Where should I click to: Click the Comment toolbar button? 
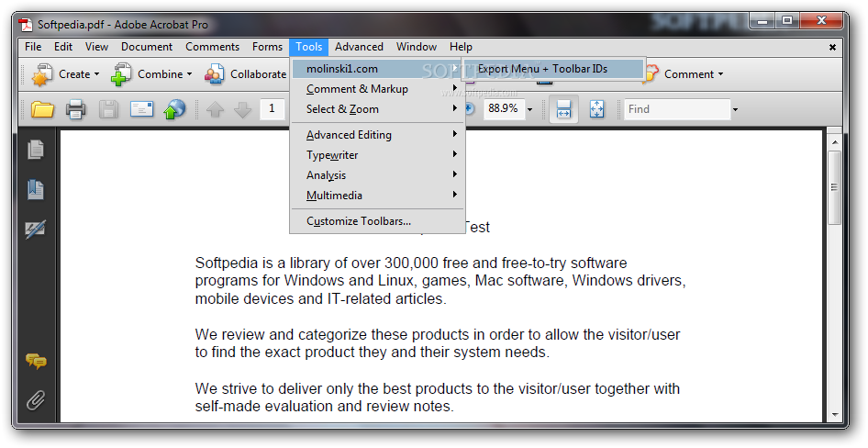pyautogui.click(x=684, y=74)
